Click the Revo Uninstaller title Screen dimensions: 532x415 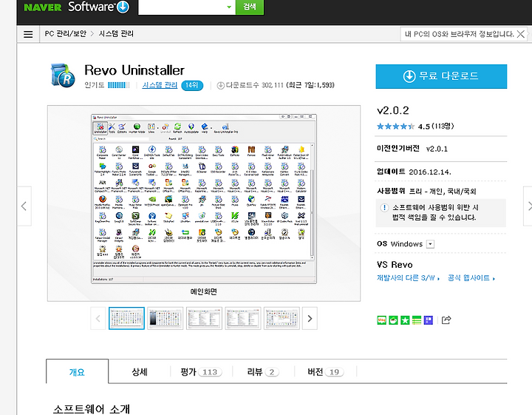(x=134, y=70)
